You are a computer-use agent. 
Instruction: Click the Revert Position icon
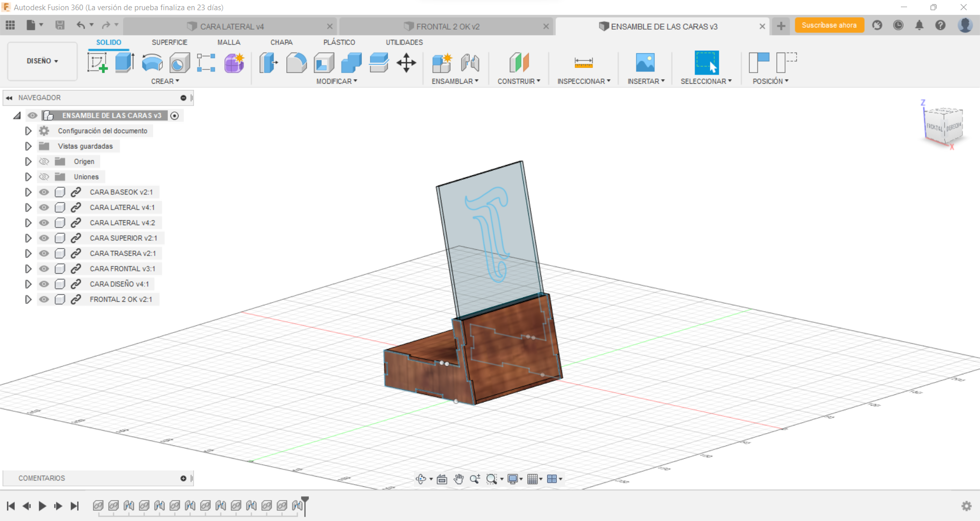tap(787, 63)
